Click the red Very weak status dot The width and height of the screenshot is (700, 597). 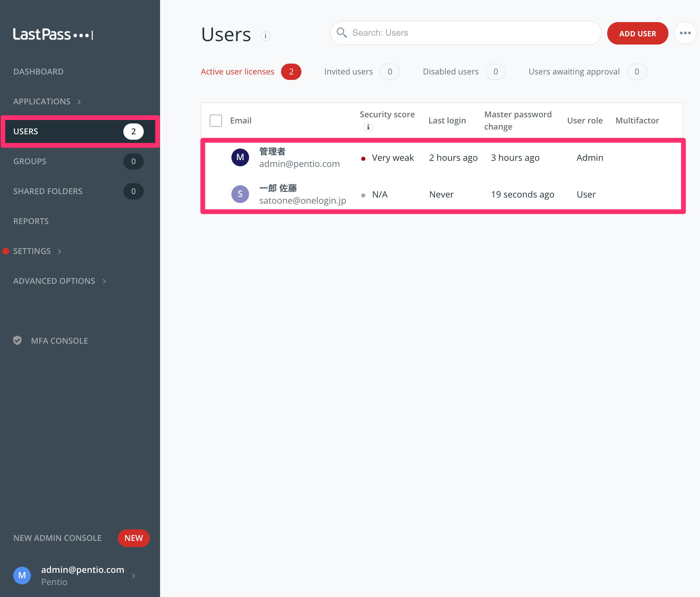point(363,158)
